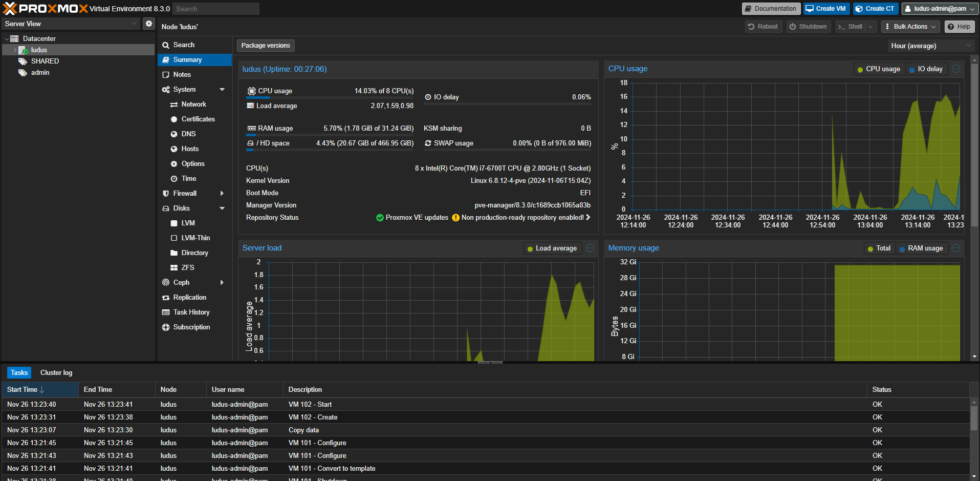Open the System section
The height and width of the screenshot is (481, 980).
coord(194,90)
